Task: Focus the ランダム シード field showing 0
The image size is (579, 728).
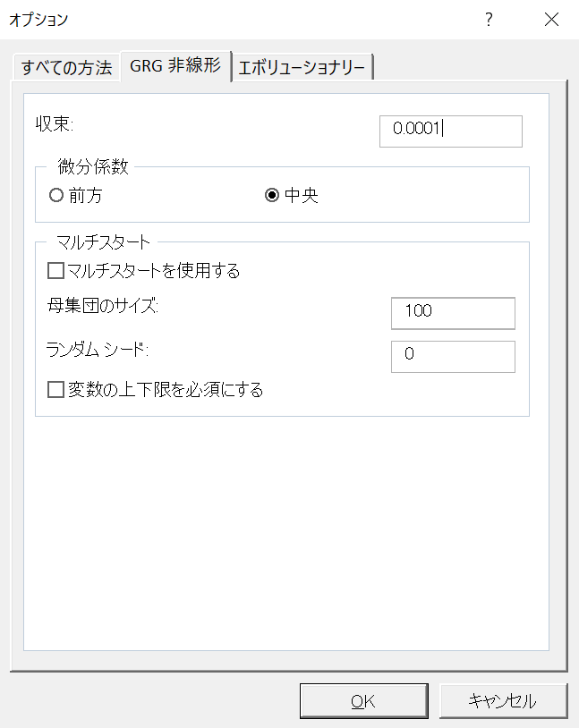Action: coord(453,357)
